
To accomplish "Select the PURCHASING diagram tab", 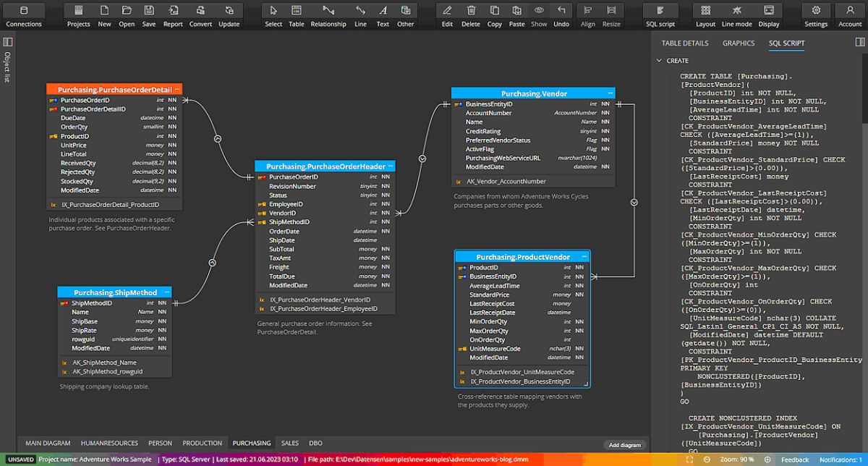I will [252, 443].
